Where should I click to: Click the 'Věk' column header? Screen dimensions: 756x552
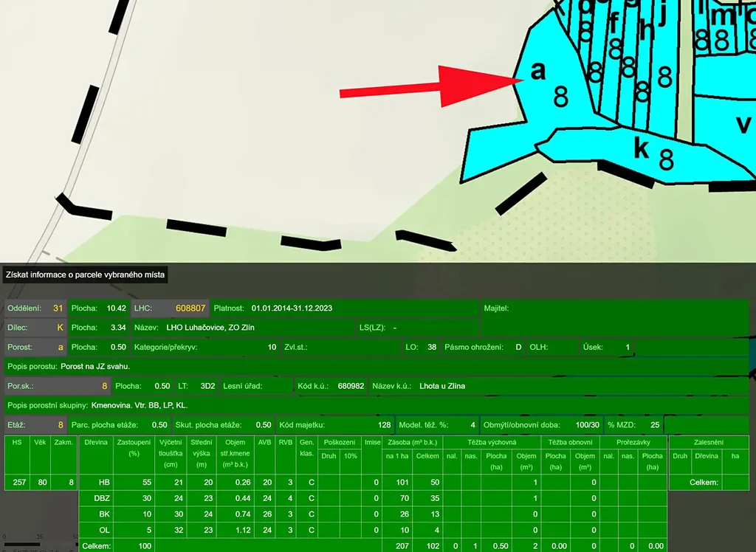pos(41,442)
